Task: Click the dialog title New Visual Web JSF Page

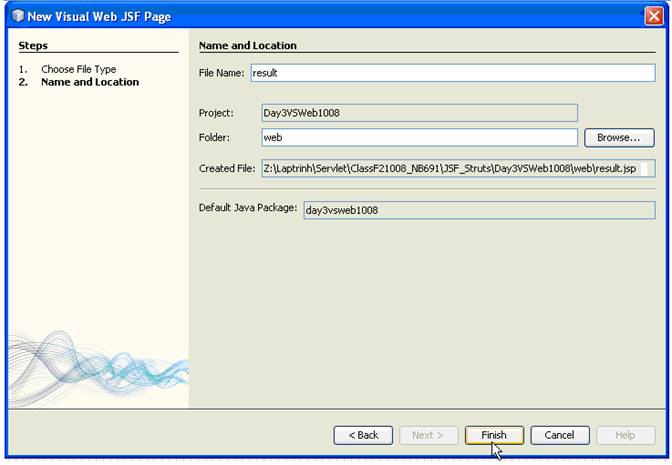Action: point(99,16)
